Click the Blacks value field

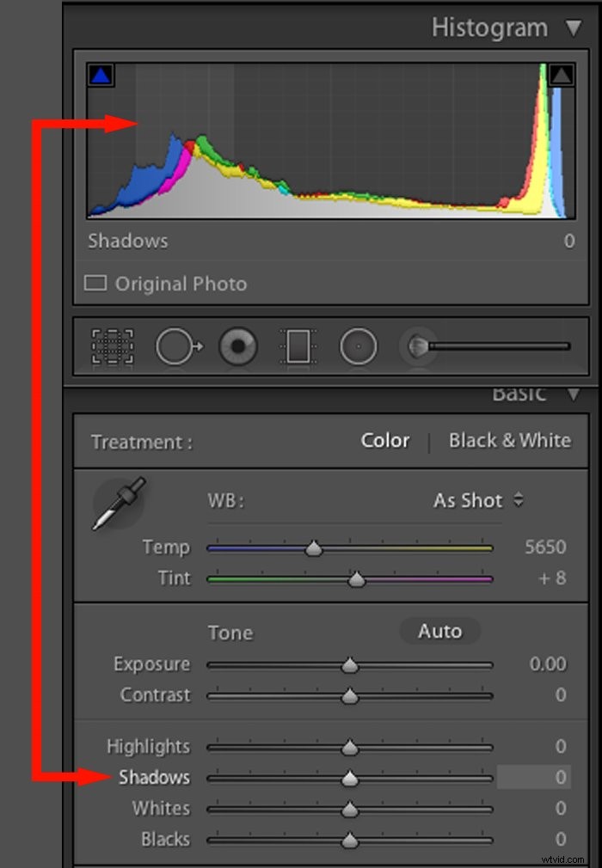(561, 840)
